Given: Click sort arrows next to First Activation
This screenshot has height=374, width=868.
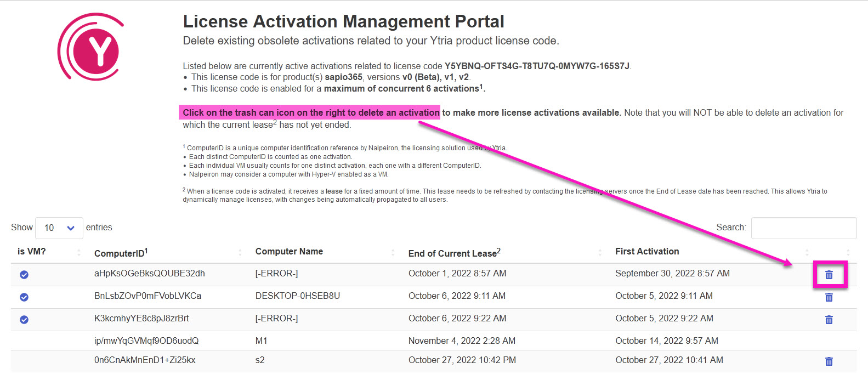Looking at the screenshot, I should tap(807, 252).
